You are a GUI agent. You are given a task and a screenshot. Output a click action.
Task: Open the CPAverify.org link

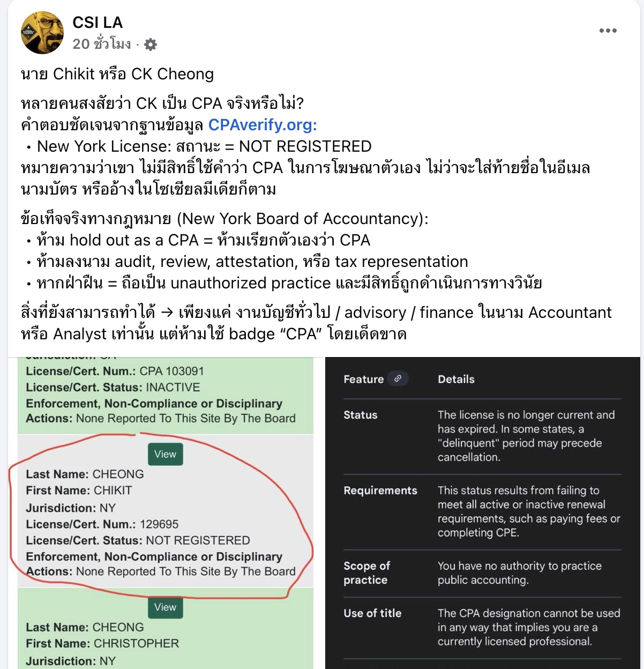click(263, 125)
